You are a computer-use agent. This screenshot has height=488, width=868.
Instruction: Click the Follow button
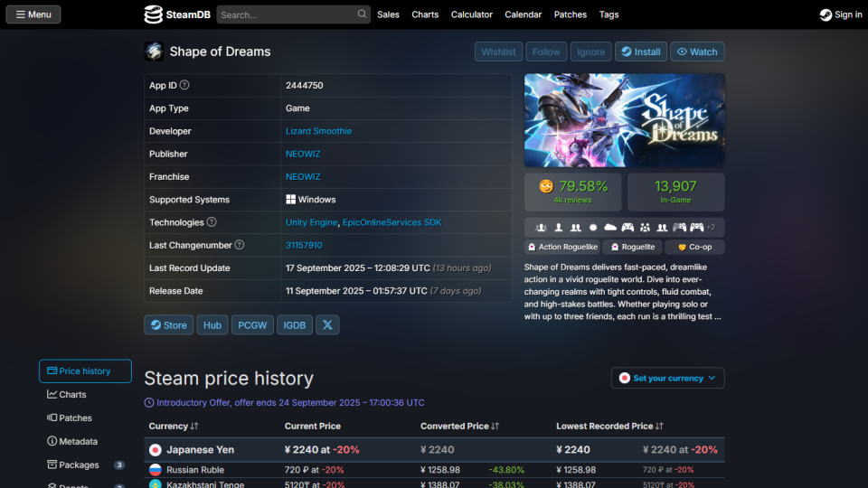tap(546, 52)
